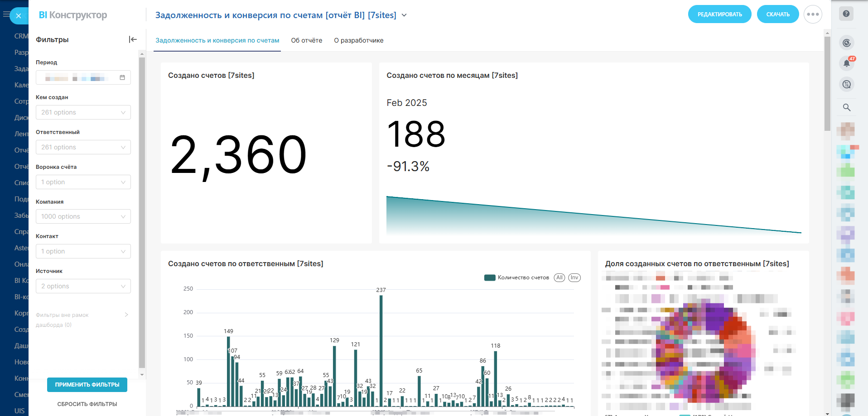Image resolution: width=868 pixels, height=416 pixels.
Task: Click the bar labeled 149 in the chart
Action: point(228,371)
